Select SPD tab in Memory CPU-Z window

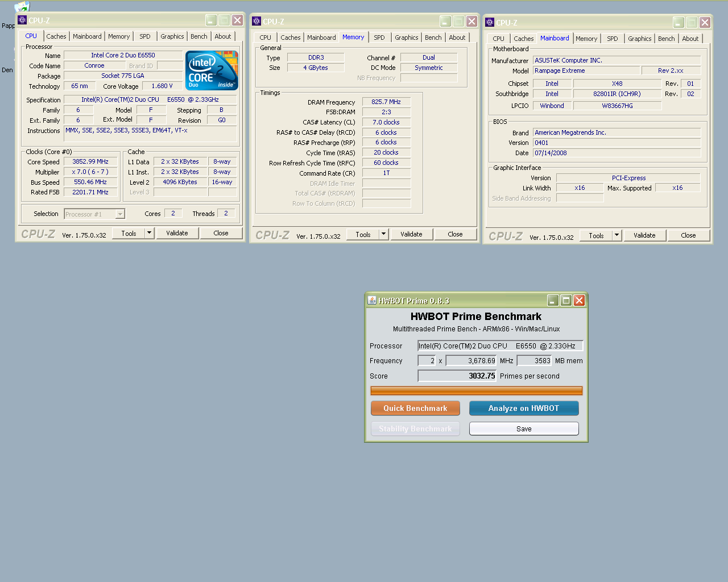[379, 38]
